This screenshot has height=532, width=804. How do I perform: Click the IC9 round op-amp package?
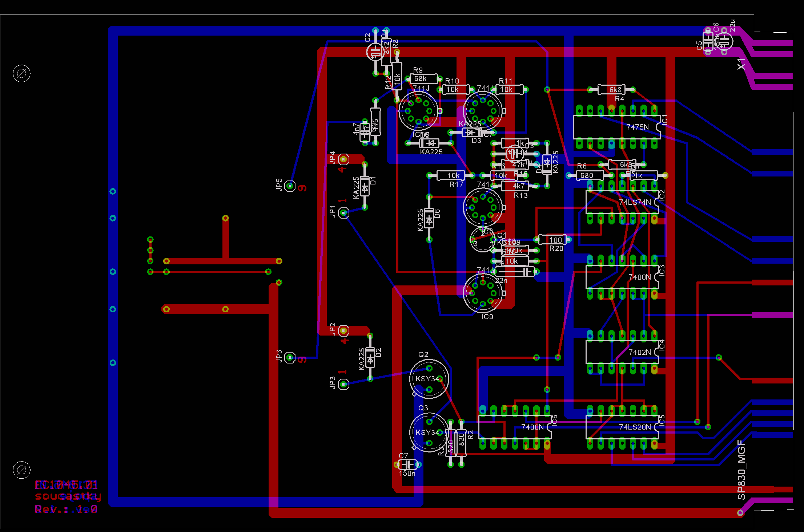483,293
